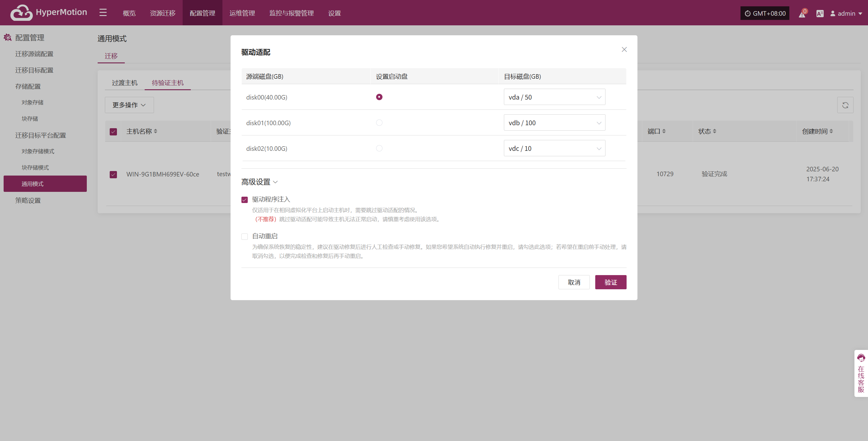This screenshot has width=868, height=441.
Task: Open the vdb / 100 target disk dropdown
Action: click(554, 123)
